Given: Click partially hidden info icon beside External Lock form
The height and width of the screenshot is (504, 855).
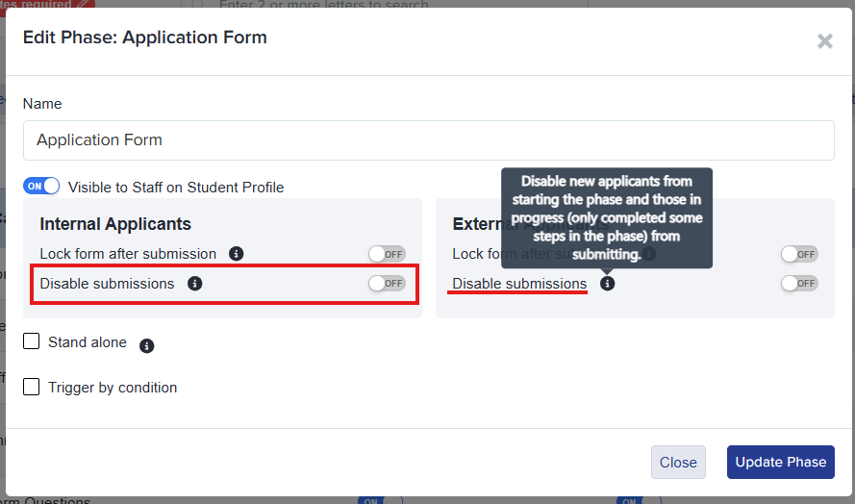Looking at the screenshot, I should pyautogui.click(x=650, y=255).
